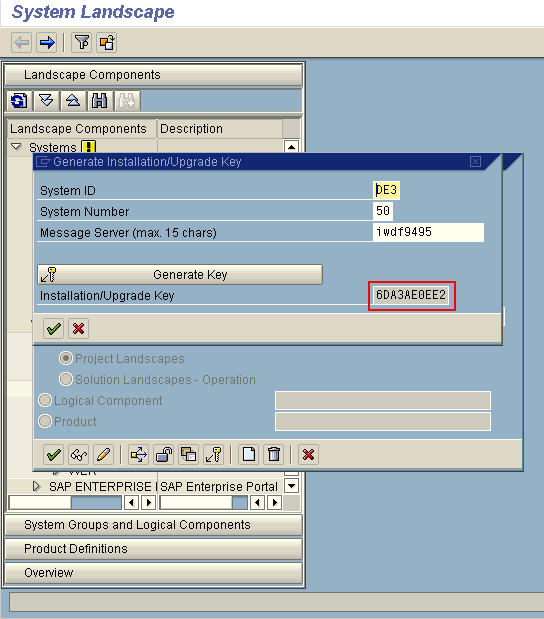Image resolution: width=544 pixels, height=619 pixels.
Task: Click the collapse all nodes icon
Action: point(73,101)
